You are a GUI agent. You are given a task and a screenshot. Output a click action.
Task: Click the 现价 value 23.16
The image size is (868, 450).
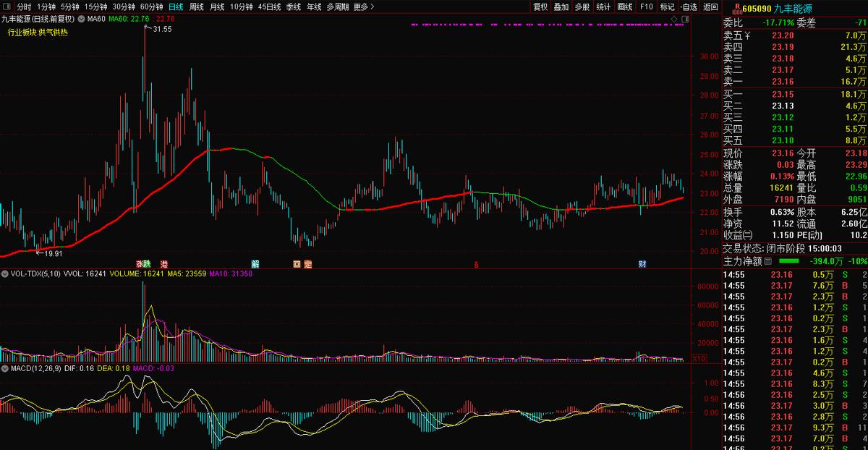point(783,153)
